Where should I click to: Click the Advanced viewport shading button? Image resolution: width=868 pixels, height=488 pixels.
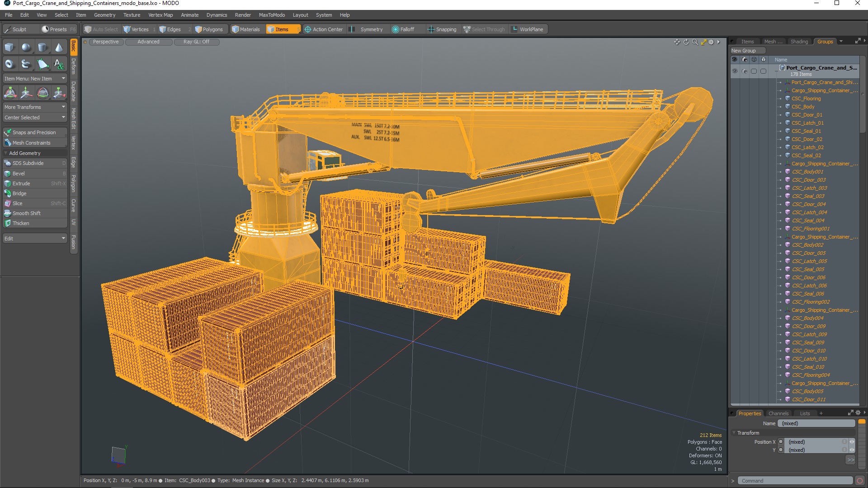(x=149, y=42)
